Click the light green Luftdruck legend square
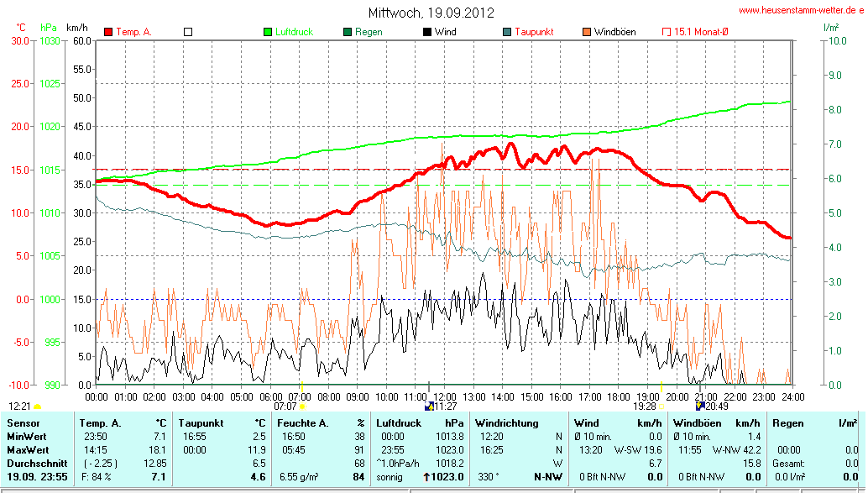 tap(269, 32)
